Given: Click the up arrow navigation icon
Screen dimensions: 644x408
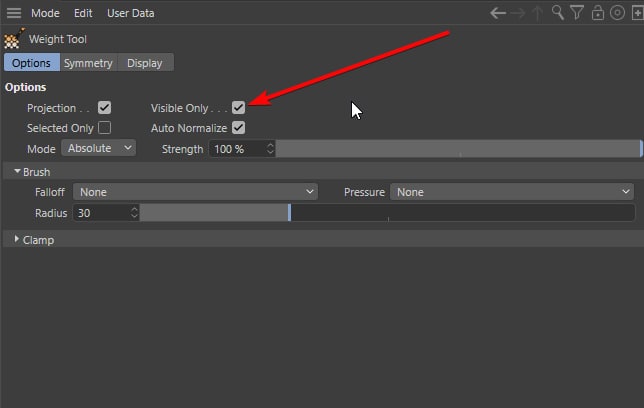Looking at the screenshot, I should click(x=537, y=13).
